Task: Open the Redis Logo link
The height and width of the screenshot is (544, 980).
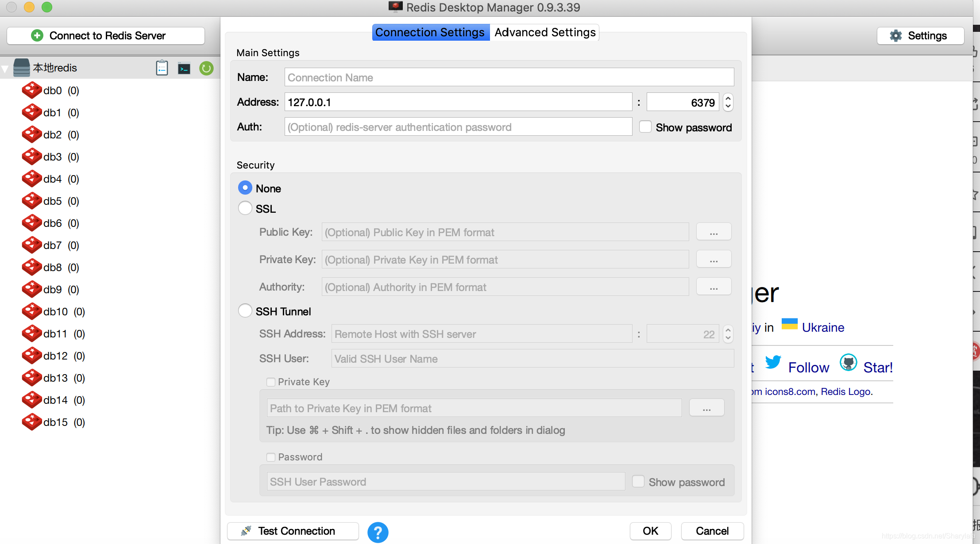Action: pyautogui.click(x=846, y=392)
